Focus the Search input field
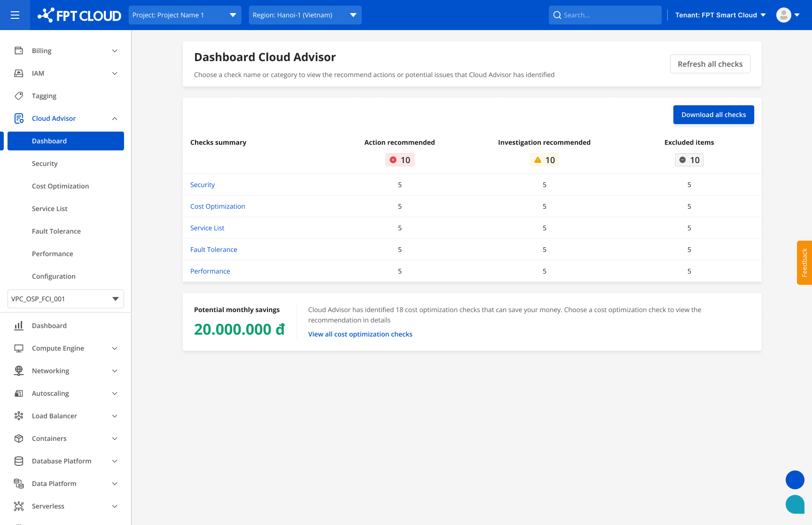Viewport: 812px width, 525px height. 605,15
